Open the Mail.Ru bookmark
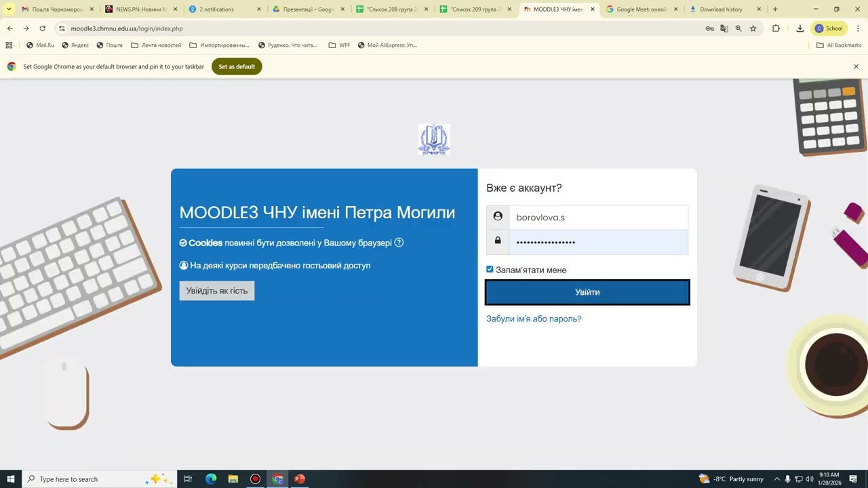Screen dimensions: 868x488 [x=40, y=45]
